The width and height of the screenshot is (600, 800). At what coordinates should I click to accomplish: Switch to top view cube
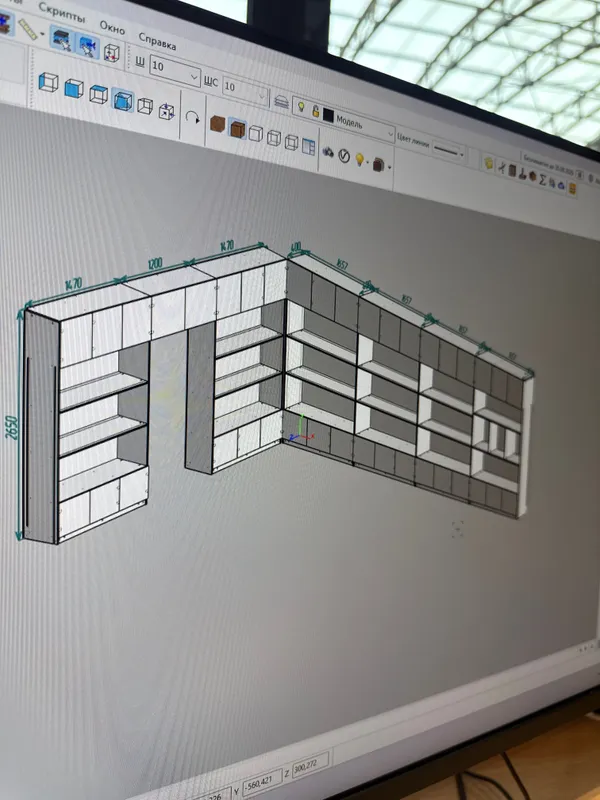tap(98, 94)
